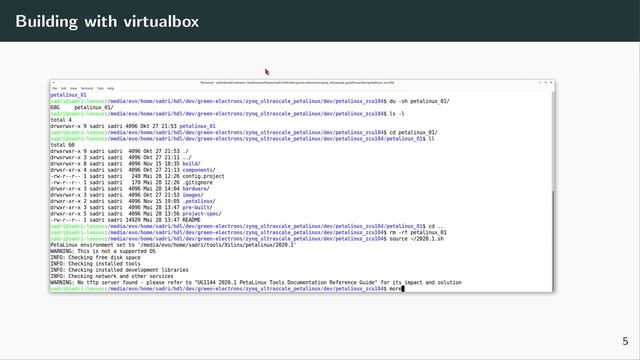Click 'WARNING: This is not a supported OS'

pyautogui.click(x=103, y=251)
